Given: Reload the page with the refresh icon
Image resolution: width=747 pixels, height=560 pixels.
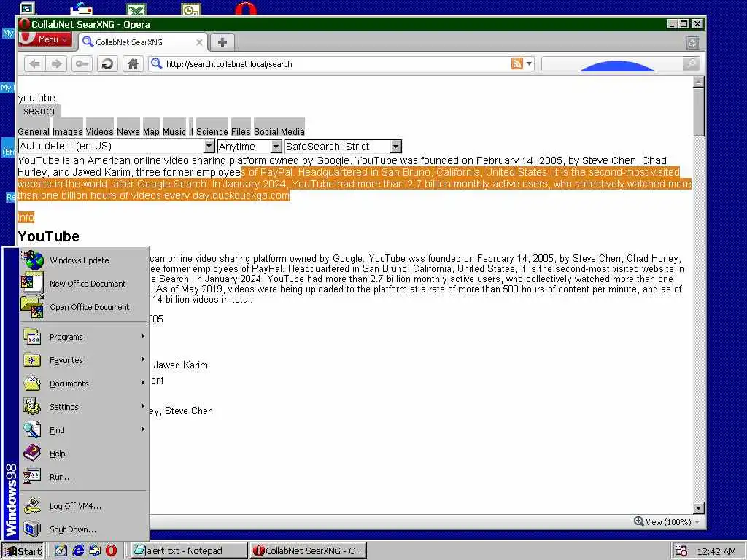Looking at the screenshot, I should tap(108, 64).
